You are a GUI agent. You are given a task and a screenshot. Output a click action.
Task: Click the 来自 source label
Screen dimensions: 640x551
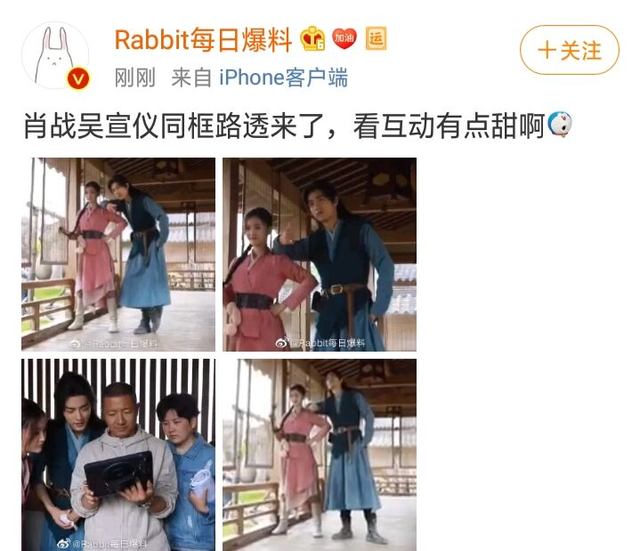click(x=191, y=78)
